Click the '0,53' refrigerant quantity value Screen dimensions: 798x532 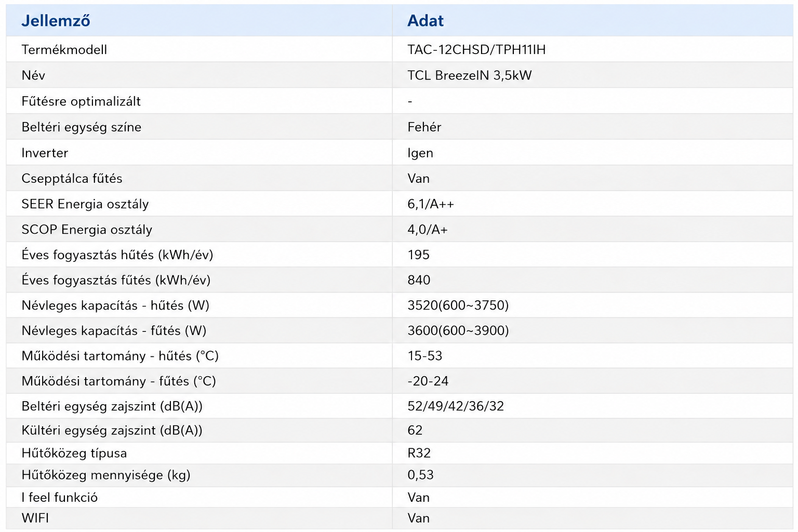click(421, 475)
